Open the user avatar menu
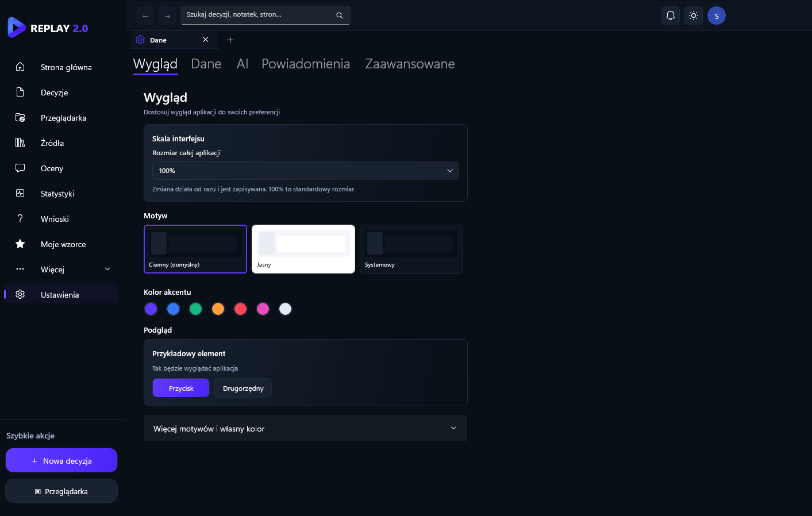This screenshot has width=812, height=516. point(717,16)
